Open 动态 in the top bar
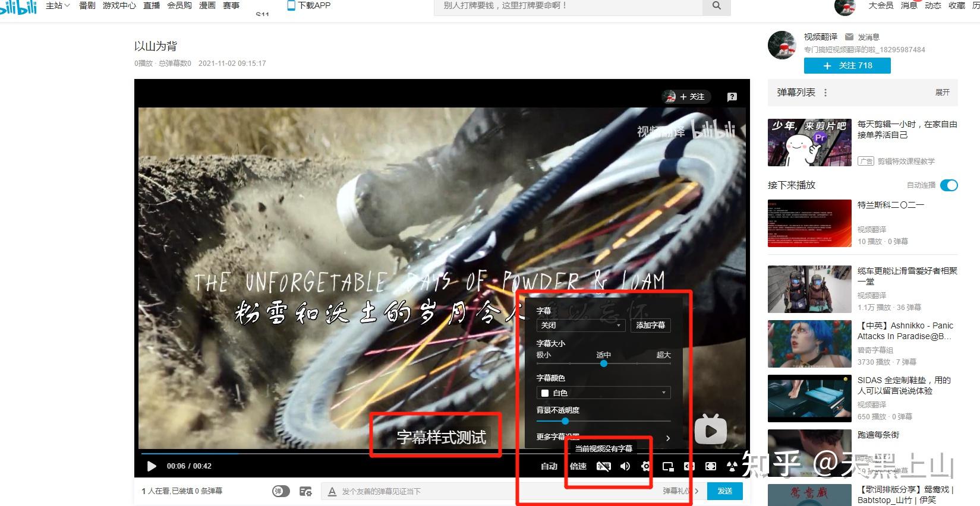This screenshot has width=980, height=506. tap(933, 5)
